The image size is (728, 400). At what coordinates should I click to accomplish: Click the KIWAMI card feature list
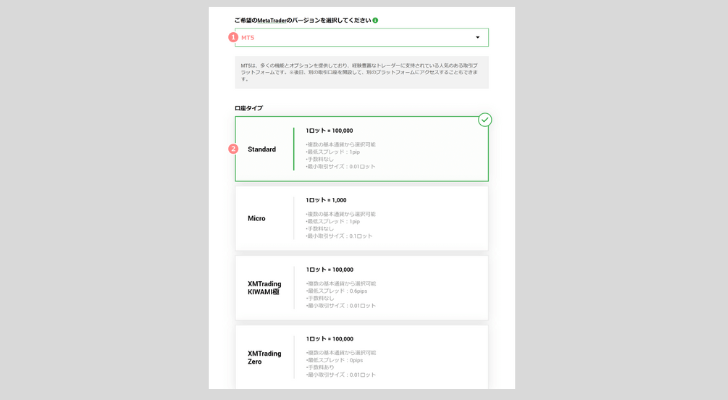coord(341,294)
